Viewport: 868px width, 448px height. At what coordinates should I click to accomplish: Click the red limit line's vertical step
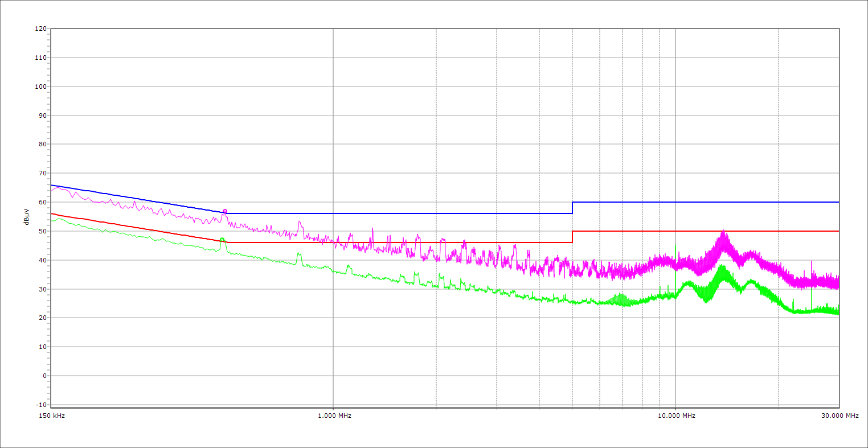tap(572, 237)
